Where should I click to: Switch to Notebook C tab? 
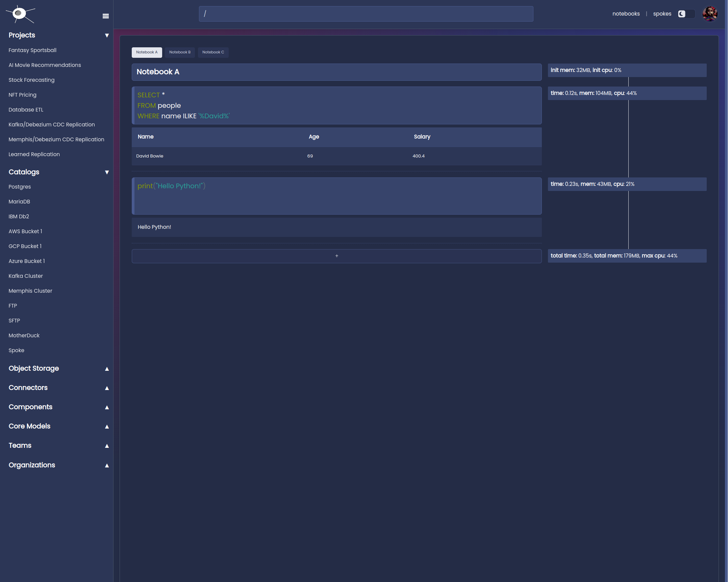[x=213, y=52]
